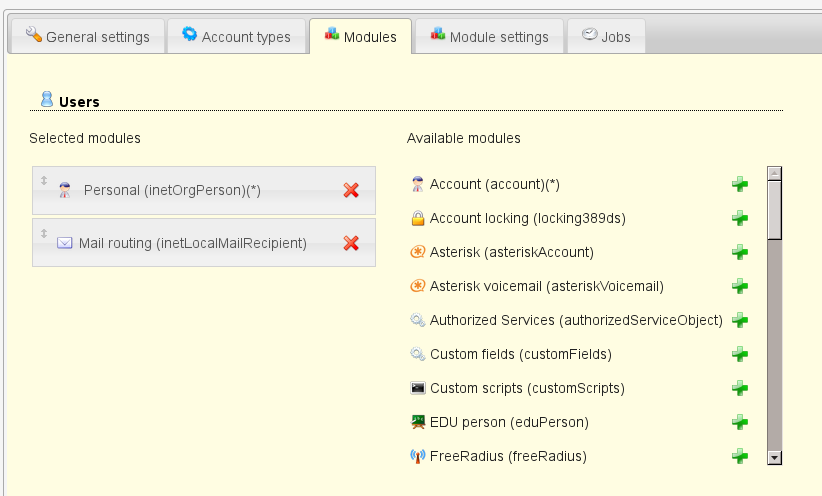Go to the Jobs tab

[606, 37]
